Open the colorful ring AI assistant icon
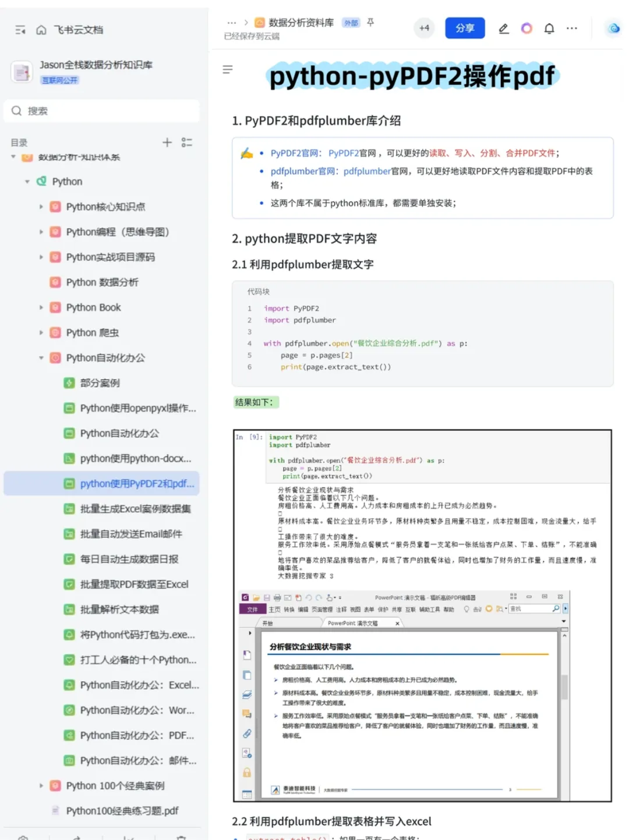The width and height of the screenshot is (629, 840). 526,28
